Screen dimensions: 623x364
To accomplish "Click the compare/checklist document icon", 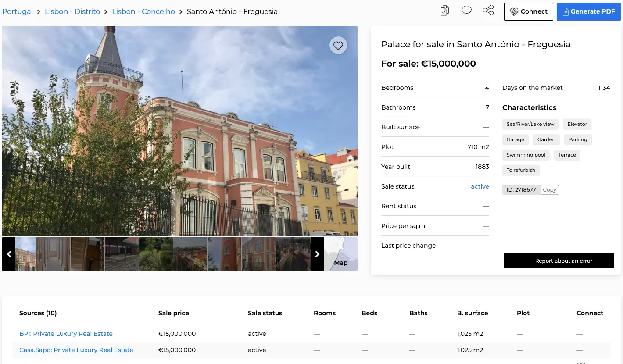I will click(445, 11).
